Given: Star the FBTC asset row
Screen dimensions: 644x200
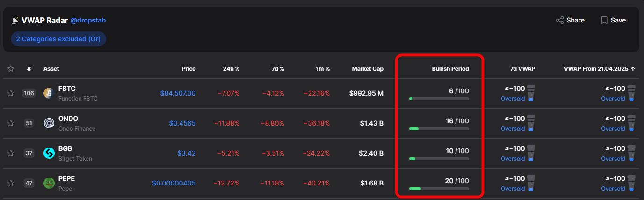Looking at the screenshot, I should click(x=11, y=93).
